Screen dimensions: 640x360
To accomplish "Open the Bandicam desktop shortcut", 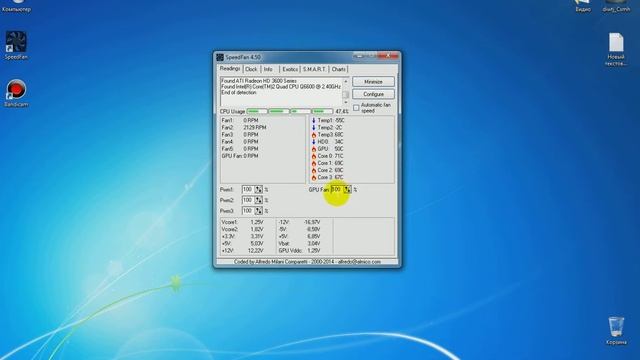I will pos(16,93).
